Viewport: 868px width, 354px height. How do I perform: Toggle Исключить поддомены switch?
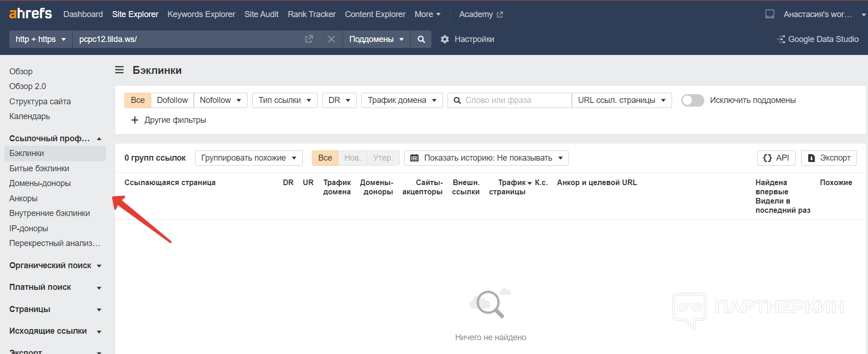(x=692, y=100)
